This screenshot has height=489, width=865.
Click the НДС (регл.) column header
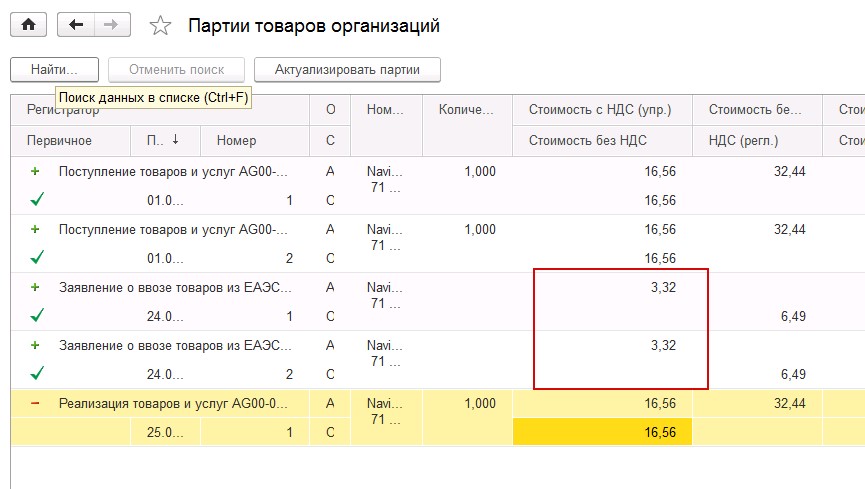[x=743, y=141]
